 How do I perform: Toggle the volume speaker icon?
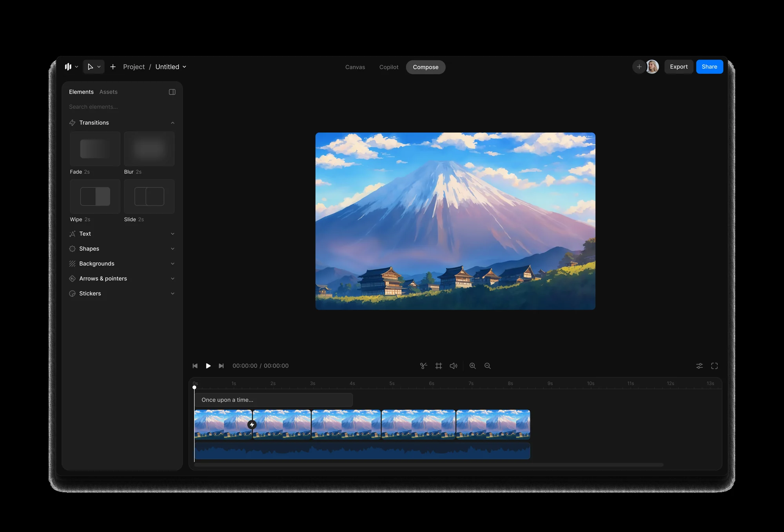click(x=454, y=366)
